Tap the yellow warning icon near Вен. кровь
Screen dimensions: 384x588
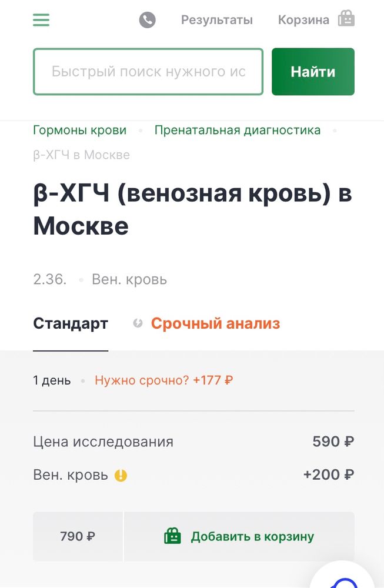[x=121, y=475]
